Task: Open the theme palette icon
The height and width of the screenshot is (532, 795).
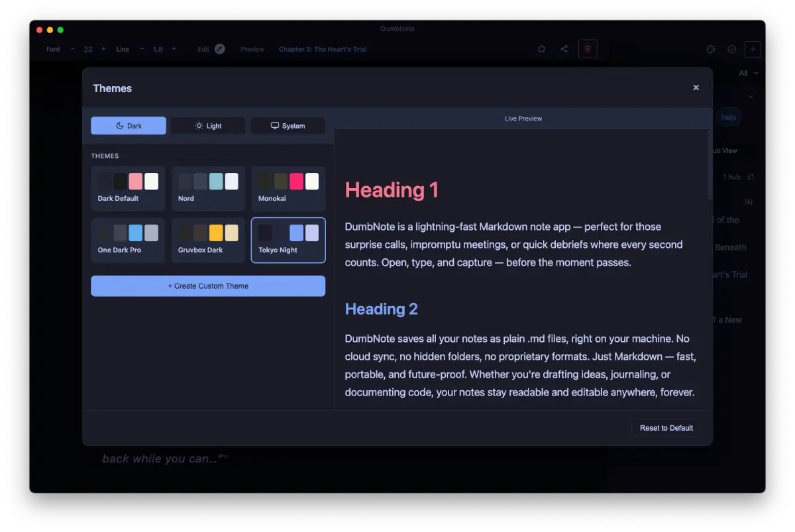Action: 711,49
